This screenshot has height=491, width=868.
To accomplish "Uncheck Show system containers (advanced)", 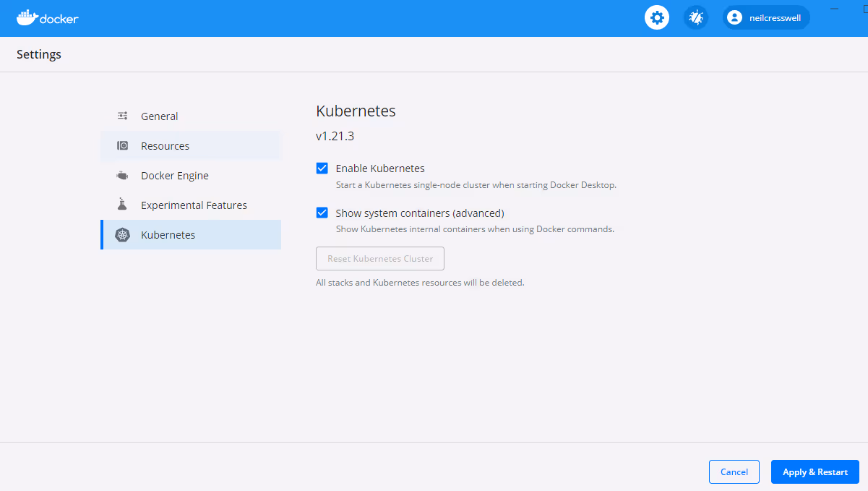I will 322,213.
